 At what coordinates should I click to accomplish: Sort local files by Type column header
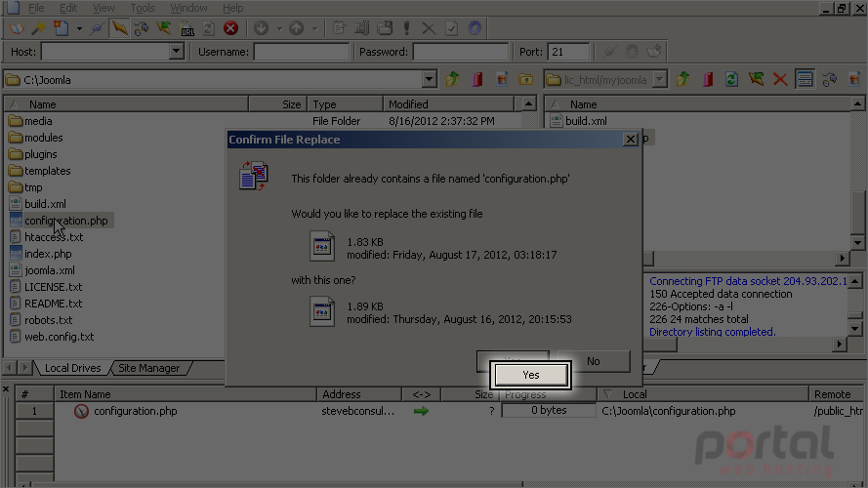coord(346,104)
